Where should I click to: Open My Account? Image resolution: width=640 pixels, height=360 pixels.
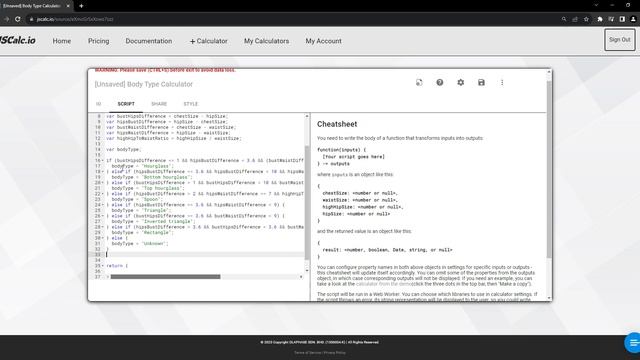tap(323, 41)
